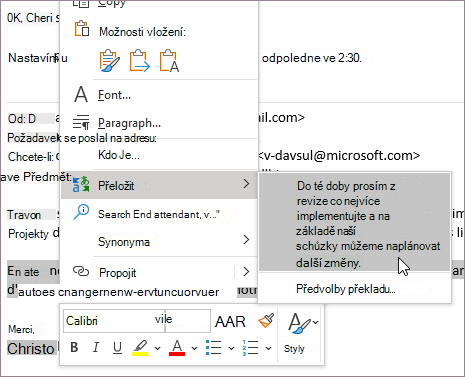Click the font size box
Screen dimensions: 465x377
point(188,321)
